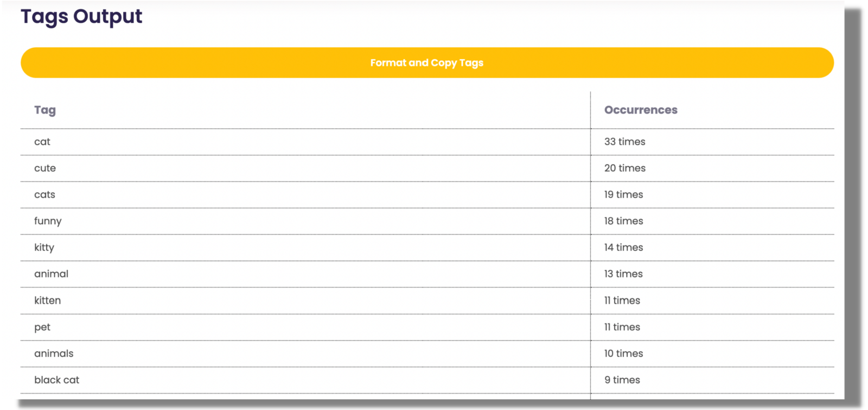Click the "33 times" occurrence value
The image size is (868, 410).
pos(624,142)
